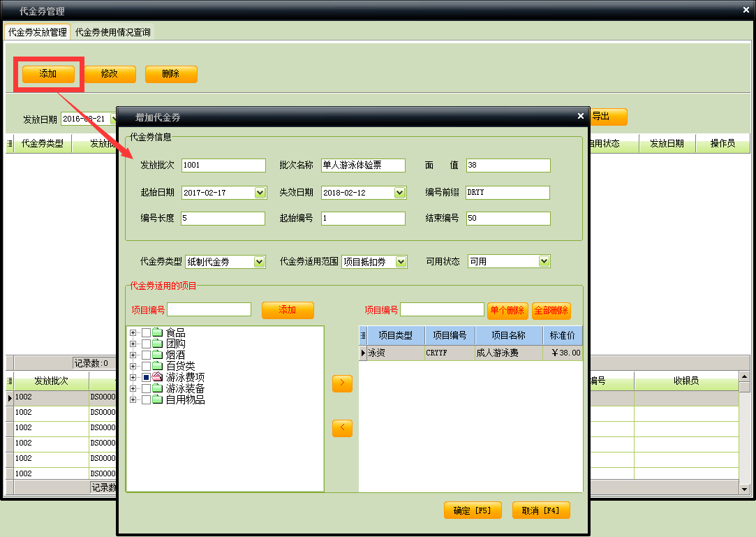Screen dimensions: 756x537
Task: Expand the 游泳装备 tree node
Action: pyautogui.click(x=133, y=388)
